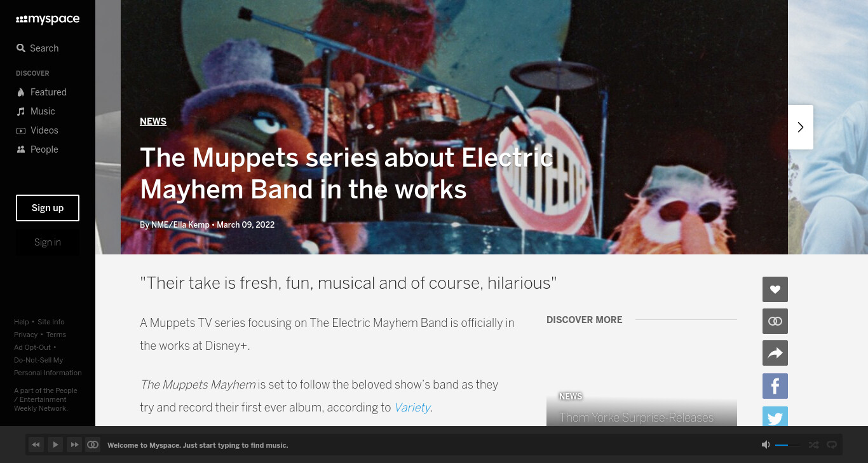
Task: Open the Featured section
Action: 41,92
